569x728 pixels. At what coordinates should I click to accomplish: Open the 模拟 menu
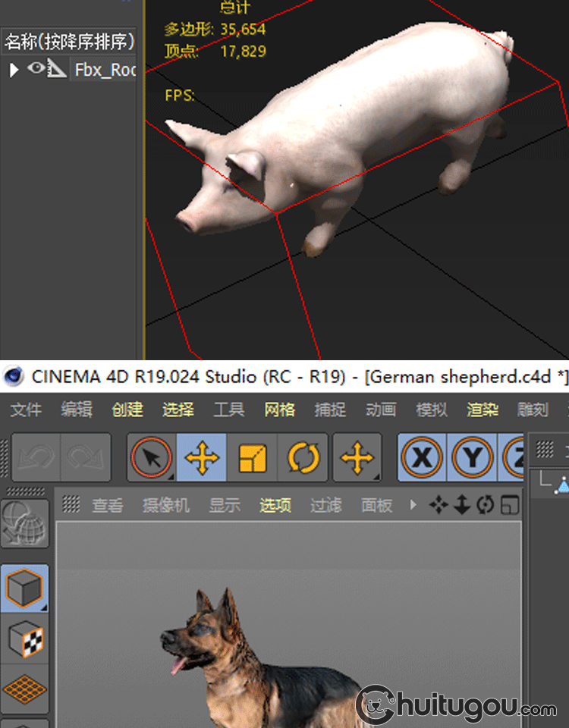(432, 409)
